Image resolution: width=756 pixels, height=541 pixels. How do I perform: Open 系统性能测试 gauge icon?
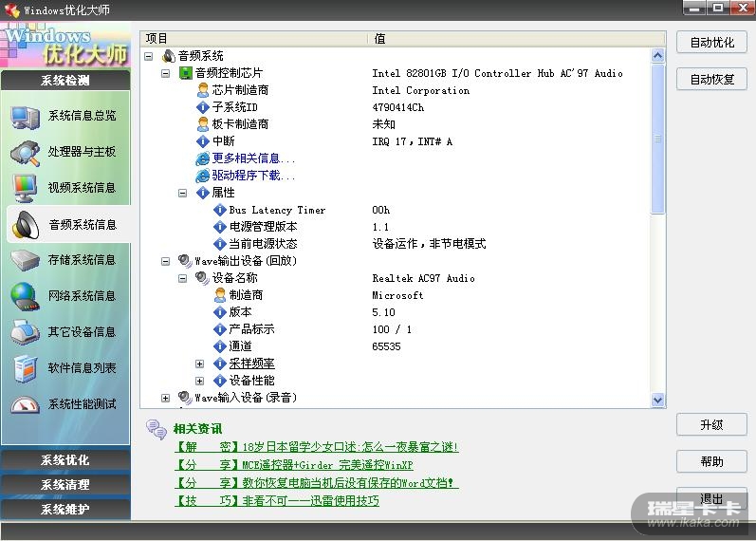coord(25,404)
